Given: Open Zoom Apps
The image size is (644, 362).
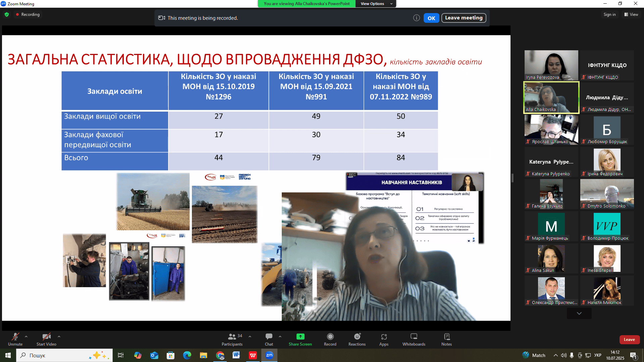Looking at the screenshot, I should click(384, 339).
